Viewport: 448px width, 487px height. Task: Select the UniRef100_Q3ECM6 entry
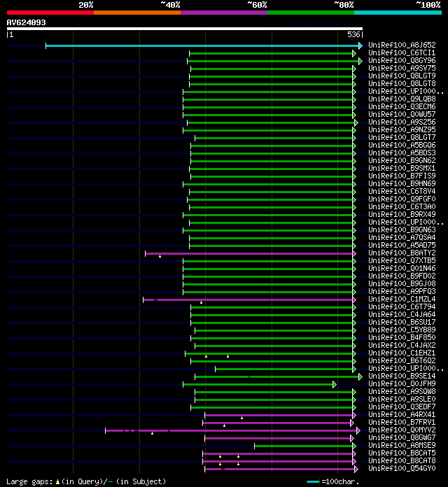[402, 106]
